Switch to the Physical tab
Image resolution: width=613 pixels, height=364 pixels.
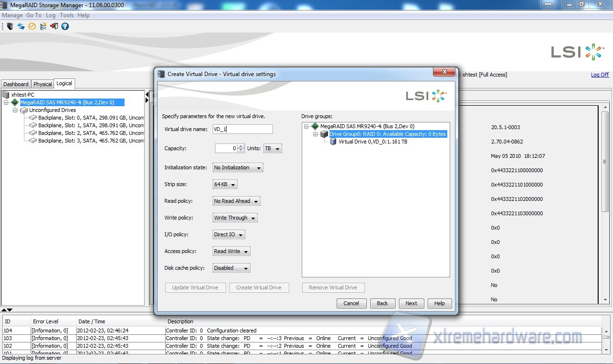[43, 84]
